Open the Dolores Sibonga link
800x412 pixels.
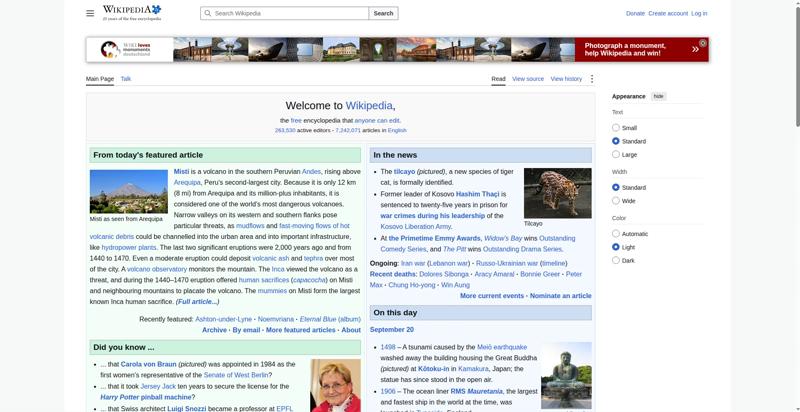click(444, 274)
